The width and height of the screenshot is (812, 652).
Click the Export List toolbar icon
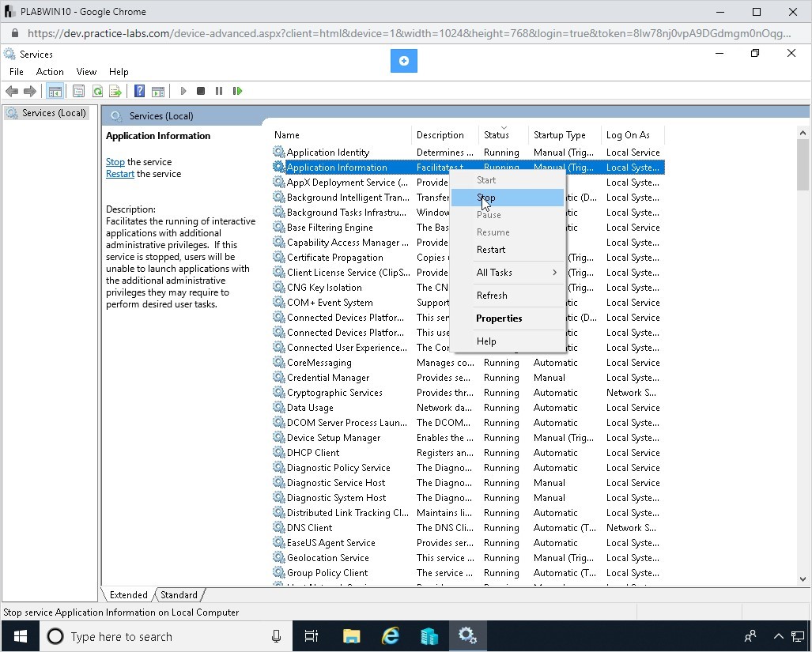115,91
